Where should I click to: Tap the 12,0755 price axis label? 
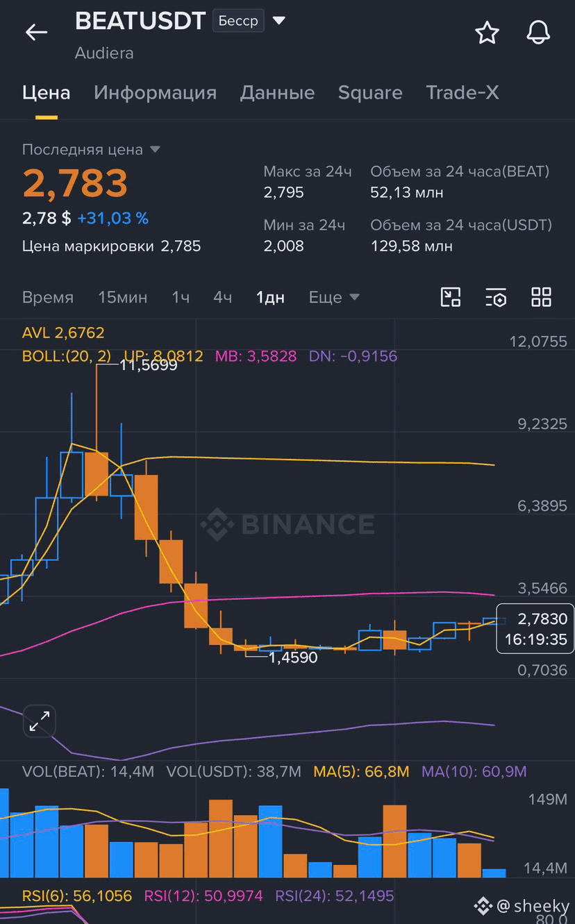[538, 341]
